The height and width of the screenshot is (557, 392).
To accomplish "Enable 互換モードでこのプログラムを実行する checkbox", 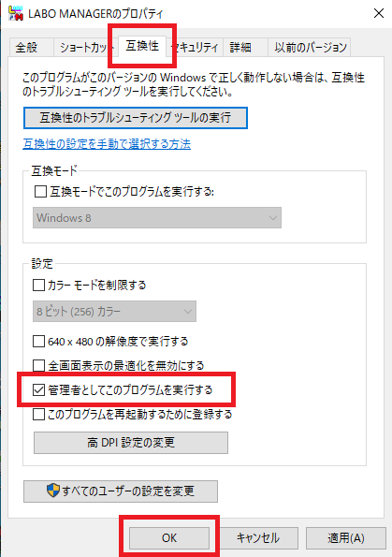I will point(40,192).
